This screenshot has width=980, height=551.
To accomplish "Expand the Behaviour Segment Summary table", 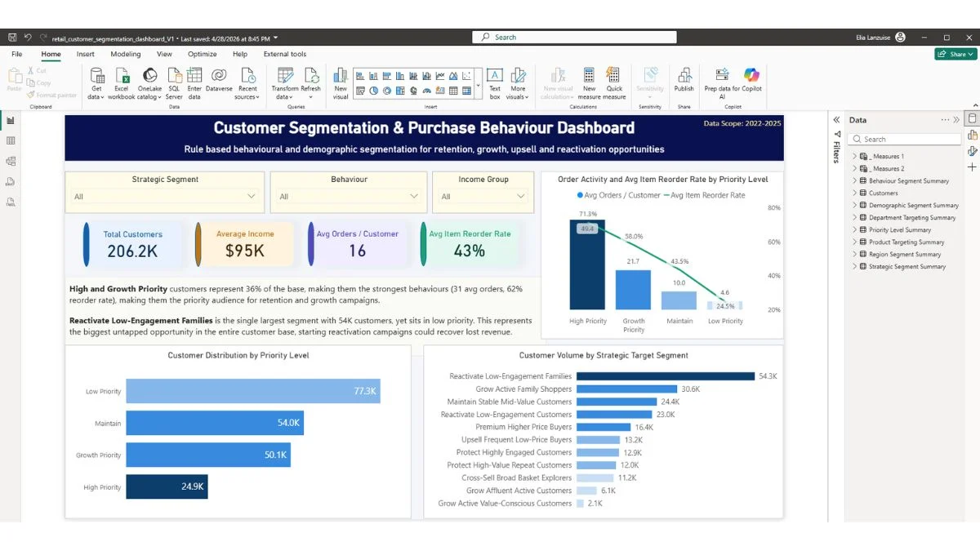I will tap(854, 180).
